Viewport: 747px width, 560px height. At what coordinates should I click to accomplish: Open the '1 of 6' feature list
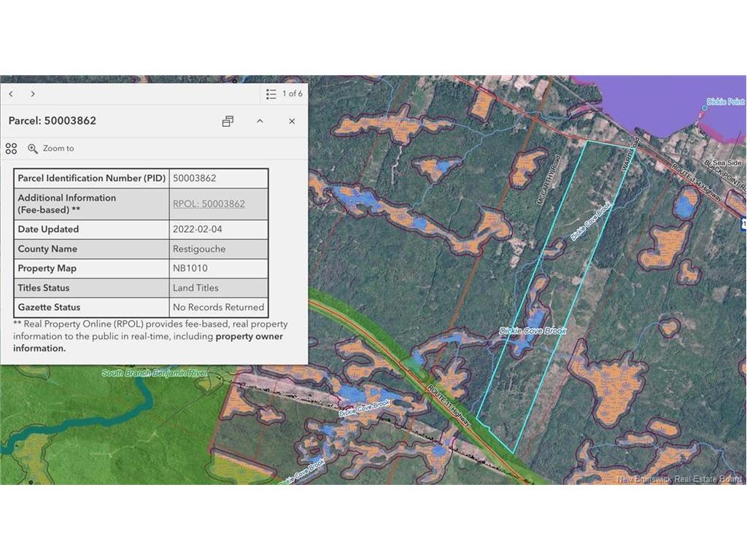tap(285, 94)
